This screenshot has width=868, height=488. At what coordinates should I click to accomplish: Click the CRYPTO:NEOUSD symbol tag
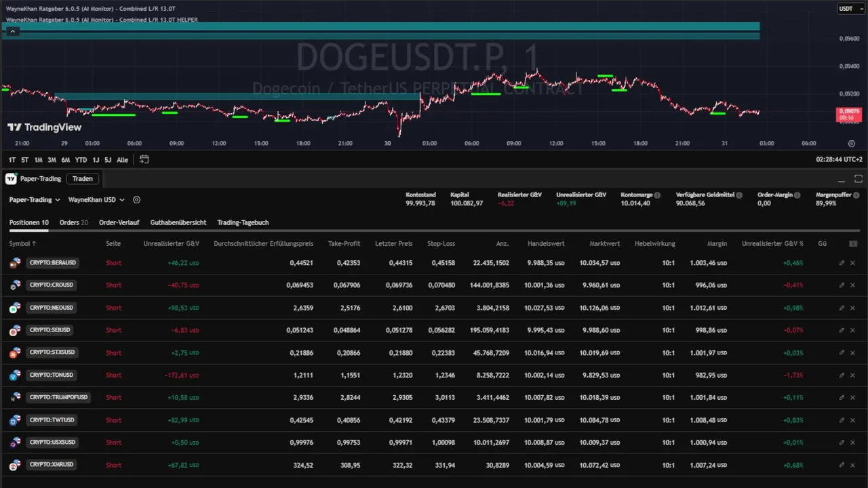coord(51,308)
